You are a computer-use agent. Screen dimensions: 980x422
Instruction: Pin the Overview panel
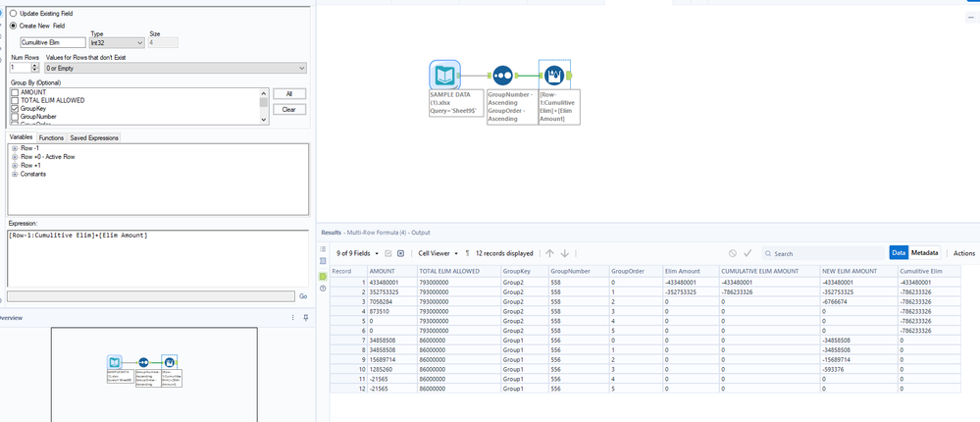[306, 318]
